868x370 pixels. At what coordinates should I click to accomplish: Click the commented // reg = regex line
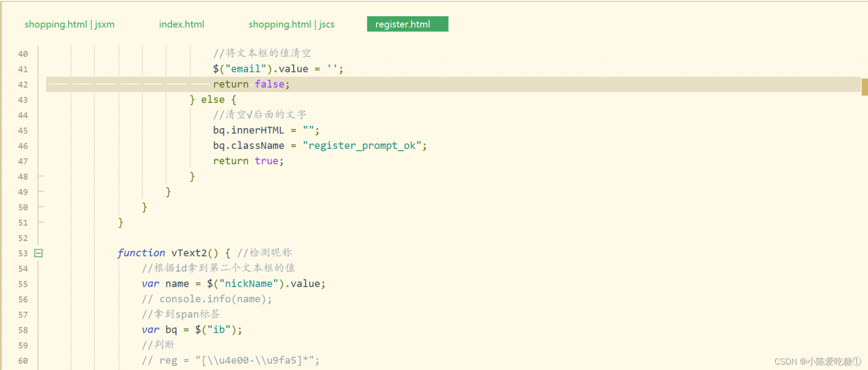[231, 361]
